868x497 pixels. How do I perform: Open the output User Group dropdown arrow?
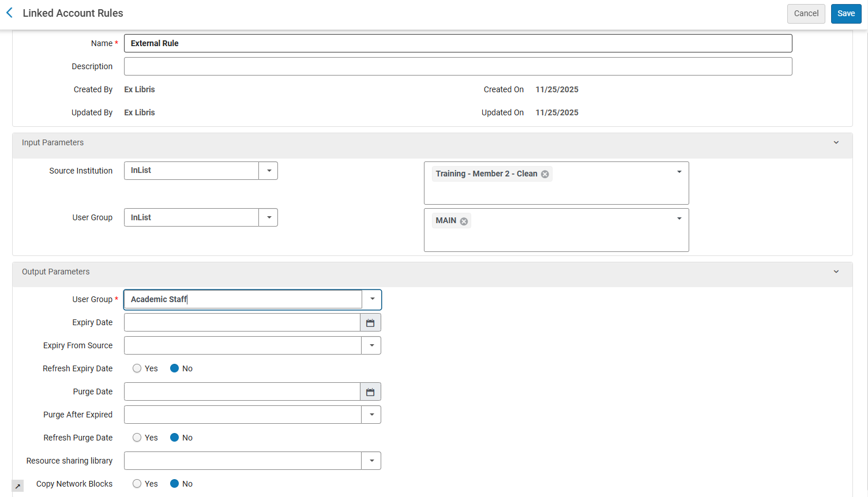click(x=372, y=299)
